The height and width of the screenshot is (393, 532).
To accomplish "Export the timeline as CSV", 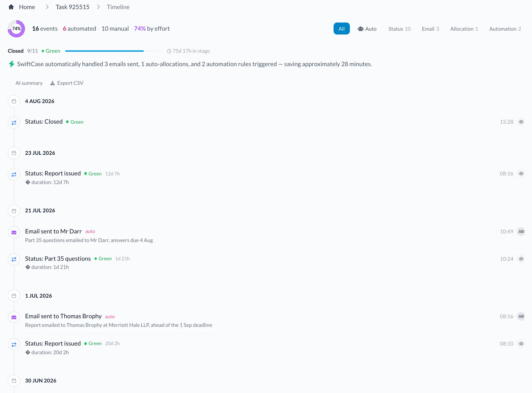I will click(67, 83).
